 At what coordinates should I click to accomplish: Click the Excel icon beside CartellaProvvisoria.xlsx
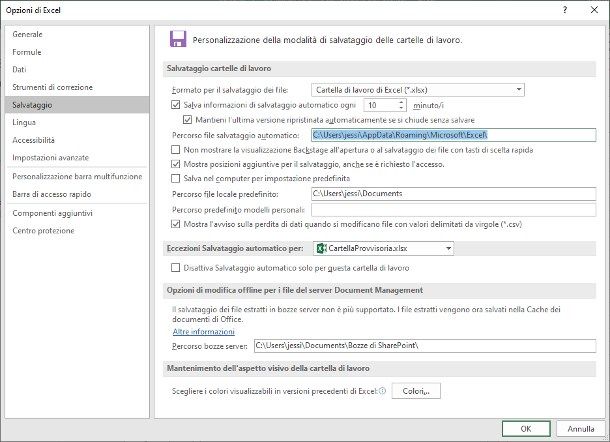321,248
